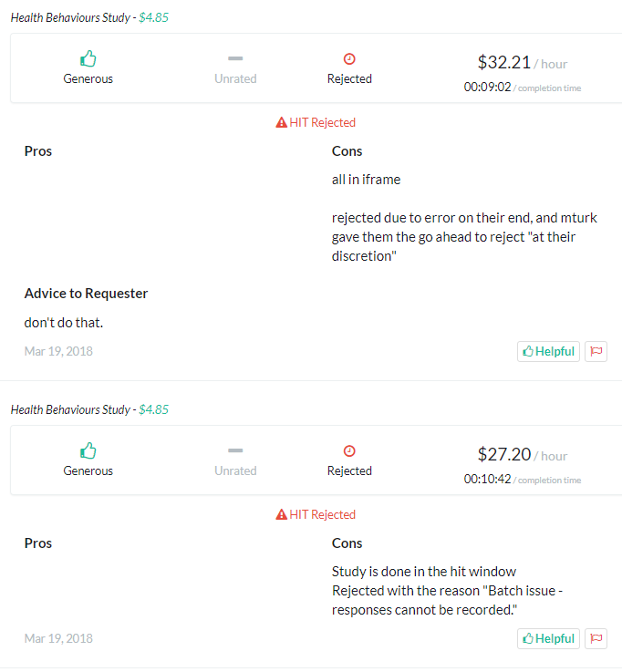The height and width of the screenshot is (672, 622).
Task: Click the red Rejected clock icon in first review
Action: tap(349, 58)
